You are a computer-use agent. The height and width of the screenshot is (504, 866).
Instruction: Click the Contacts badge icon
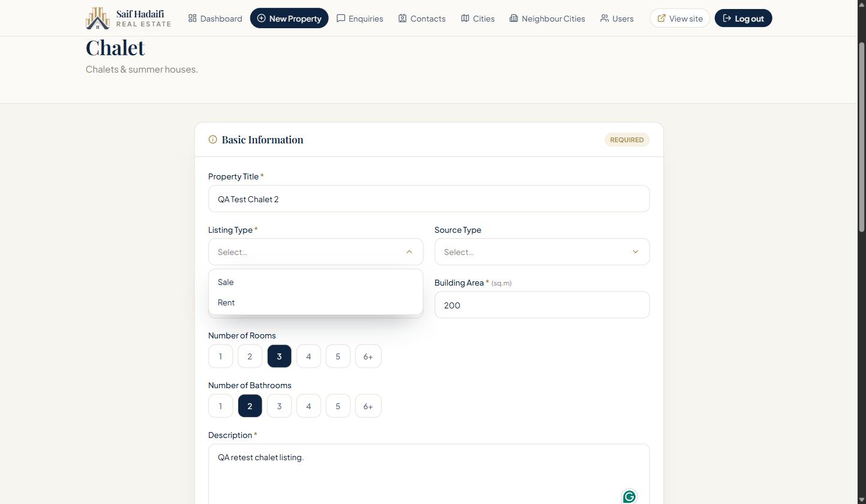403,18
